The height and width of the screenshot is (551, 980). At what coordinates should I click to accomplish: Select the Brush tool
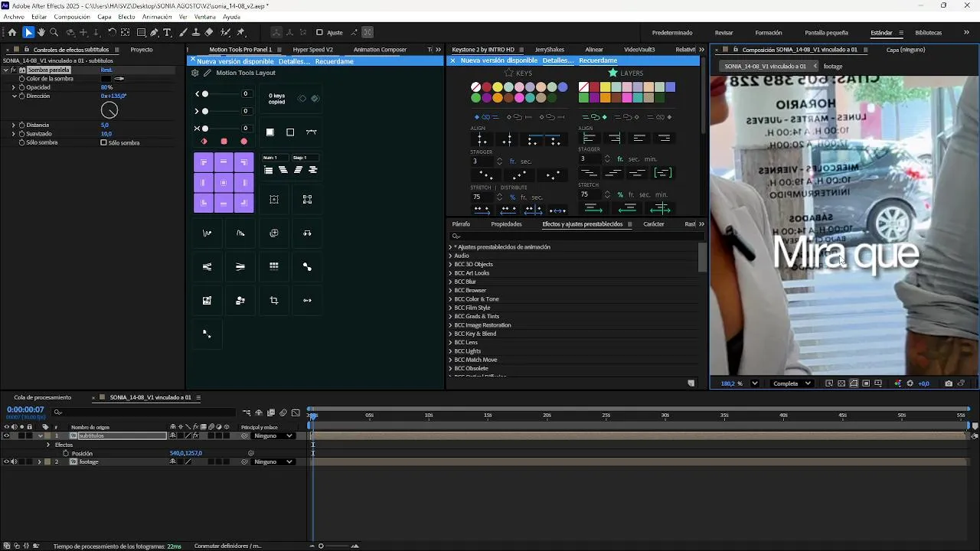(183, 32)
